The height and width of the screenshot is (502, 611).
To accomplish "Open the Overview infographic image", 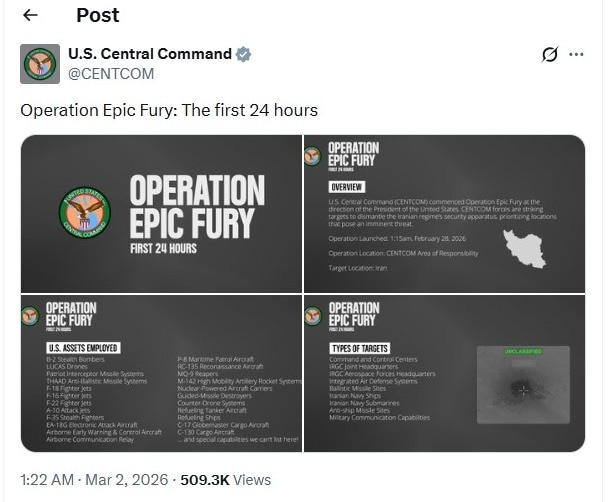I will [444, 213].
